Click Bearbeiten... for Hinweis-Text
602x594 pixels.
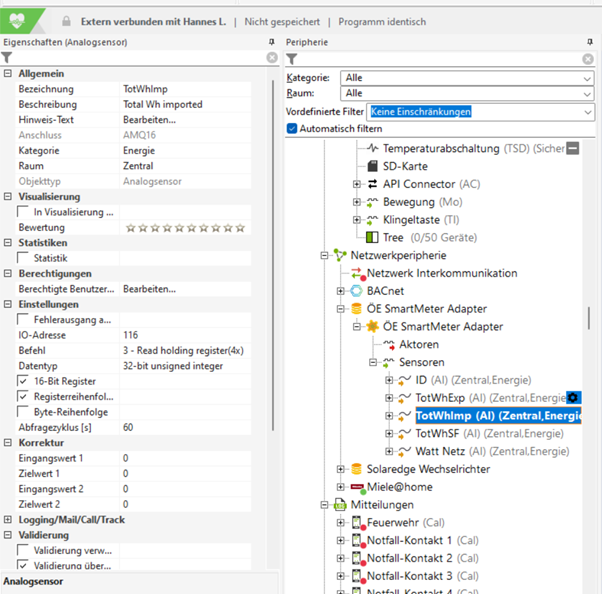click(x=149, y=120)
